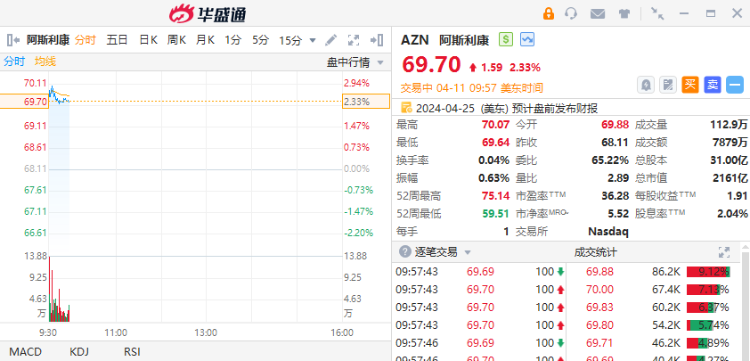Click the 股息率 value 2.04%
Viewport: 750px width, 361px height.
tap(733, 214)
